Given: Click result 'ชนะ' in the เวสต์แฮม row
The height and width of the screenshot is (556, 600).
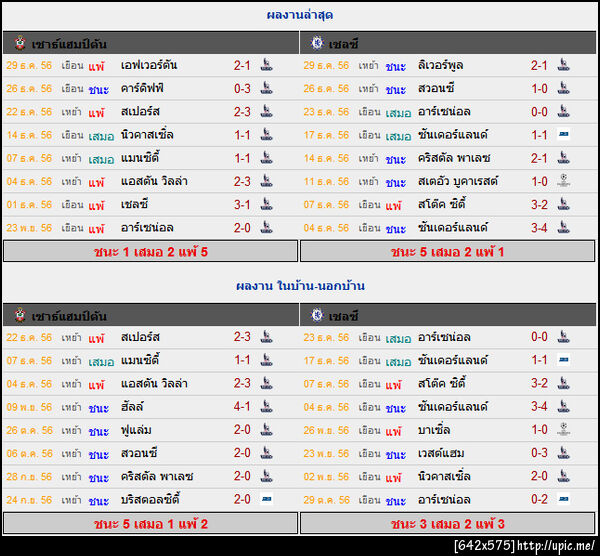Looking at the screenshot, I should click(396, 455).
